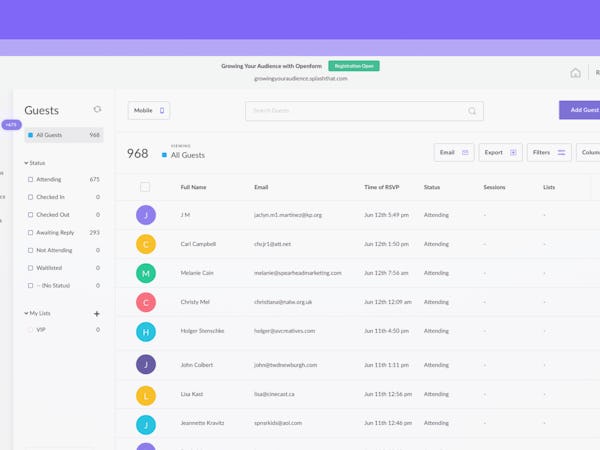Open Holger Stenschke's blue H avatar
Screen dimensions: 600x450
(146, 331)
